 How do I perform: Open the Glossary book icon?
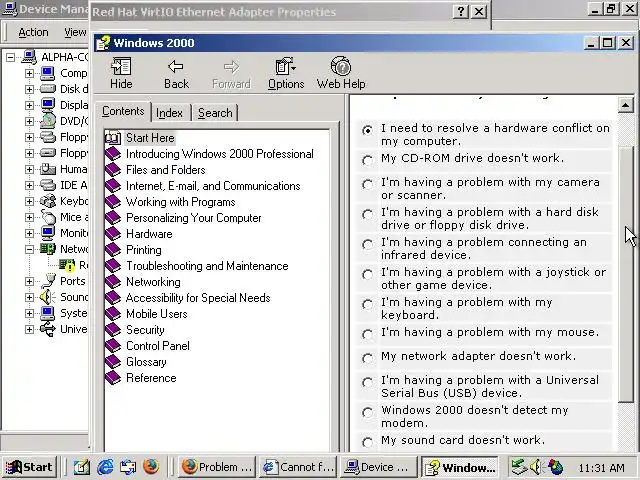coord(113,362)
